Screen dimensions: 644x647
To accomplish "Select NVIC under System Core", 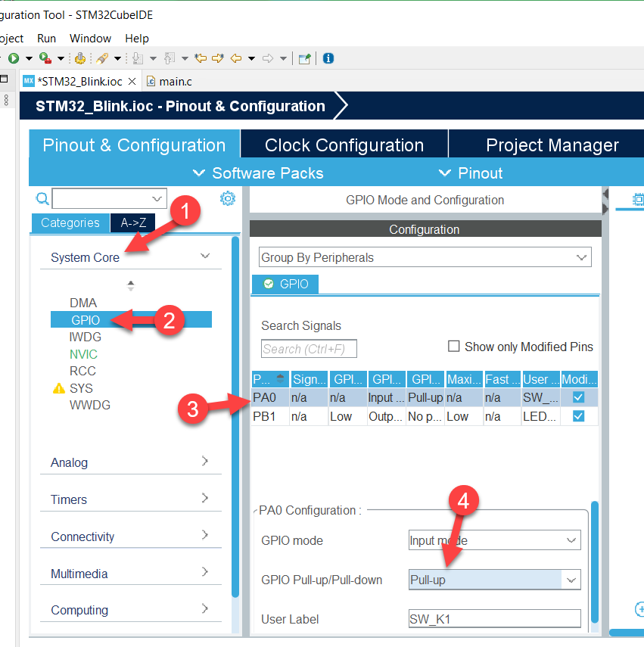I will 83,354.
